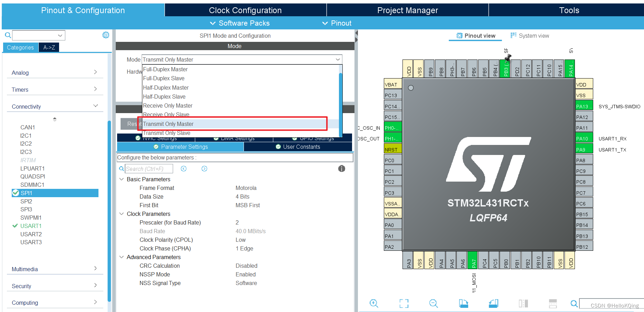Switch to the A->Z tab
The width and height of the screenshot is (644, 312).
[49, 47]
